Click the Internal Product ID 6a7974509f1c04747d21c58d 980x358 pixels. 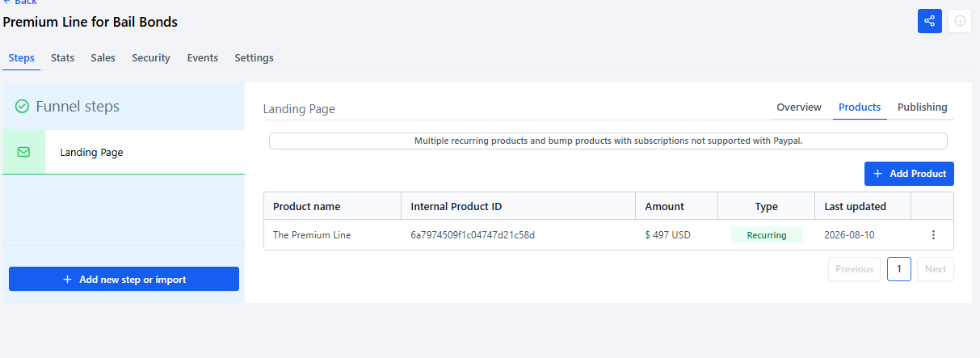click(x=473, y=235)
